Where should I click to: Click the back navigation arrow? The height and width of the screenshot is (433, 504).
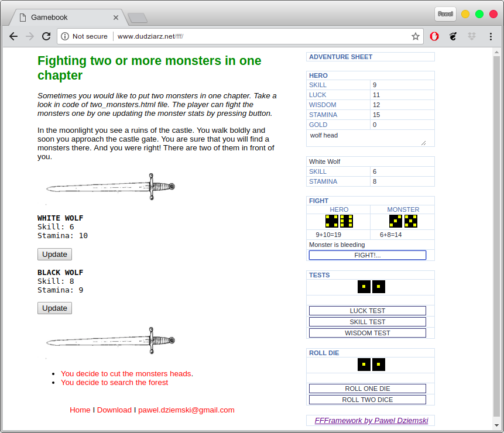tap(13, 36)
